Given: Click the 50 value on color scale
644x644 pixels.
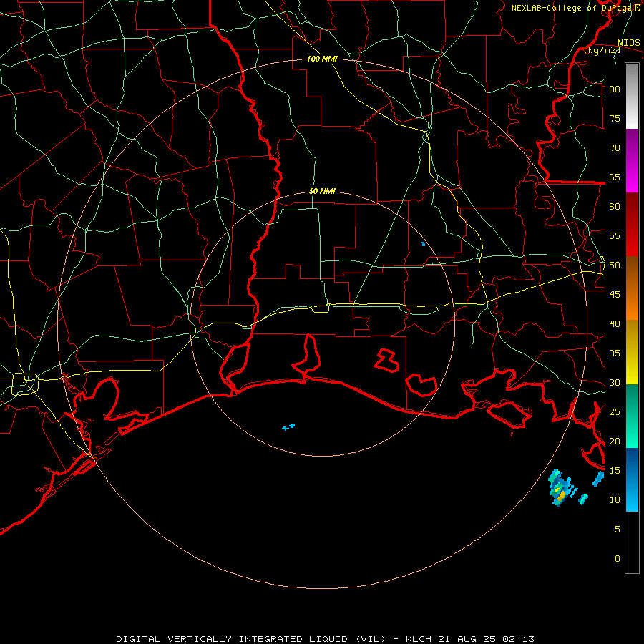Looking at the screenshot, I should tap(615, 265).
